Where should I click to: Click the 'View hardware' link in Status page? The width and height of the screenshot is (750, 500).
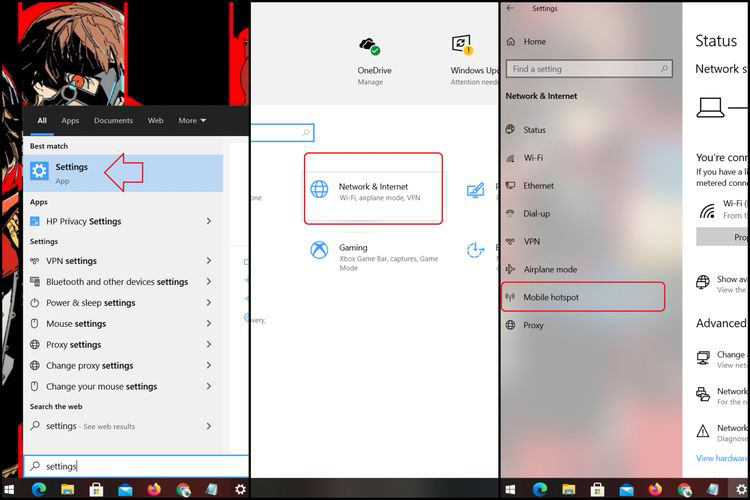pos(723,458)
